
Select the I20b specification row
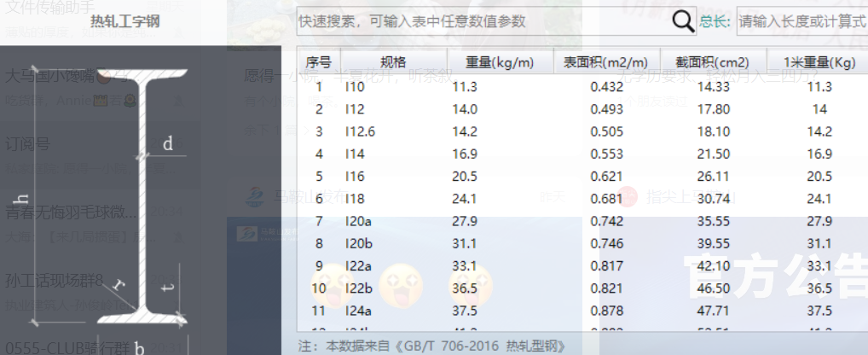(582, 244)
